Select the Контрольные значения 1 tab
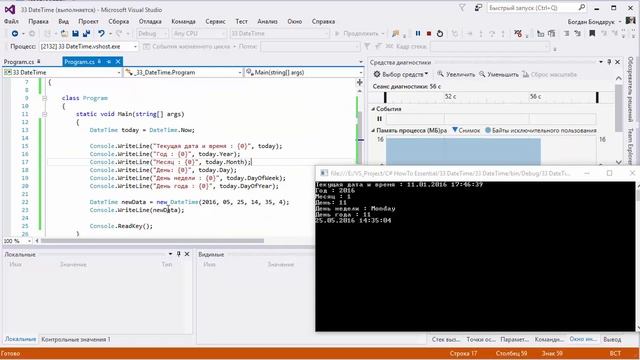The height and width of the screenshot is (360, 640). point(76,339)
